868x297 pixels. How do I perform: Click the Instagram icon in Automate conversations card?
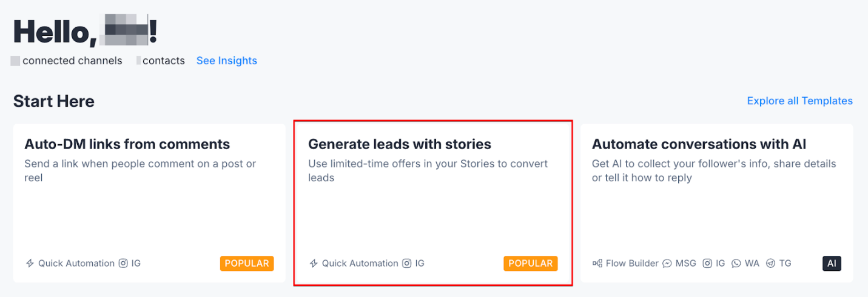click(707, 264)
